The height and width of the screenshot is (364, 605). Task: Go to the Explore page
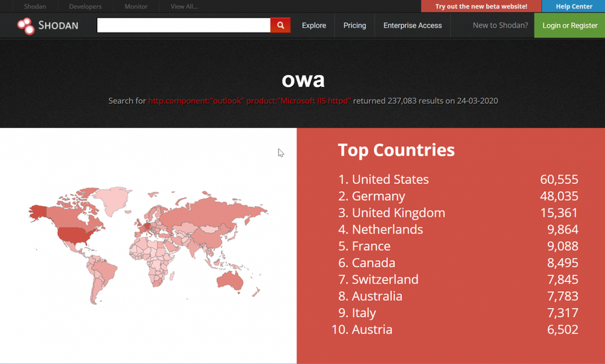pyautogui.click(x=314, y=25)
